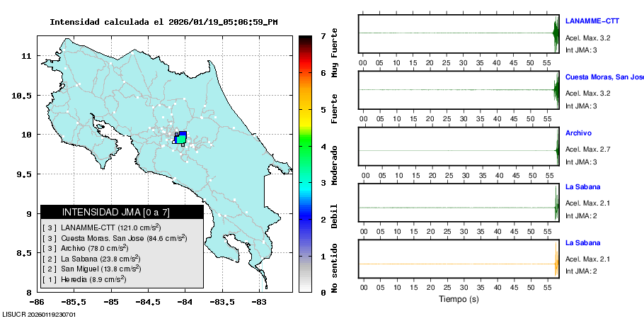Image resolution: width=644 pixels, height=326 pixels.
Task: Select the Archivo station title
Action: pos(578,133)
